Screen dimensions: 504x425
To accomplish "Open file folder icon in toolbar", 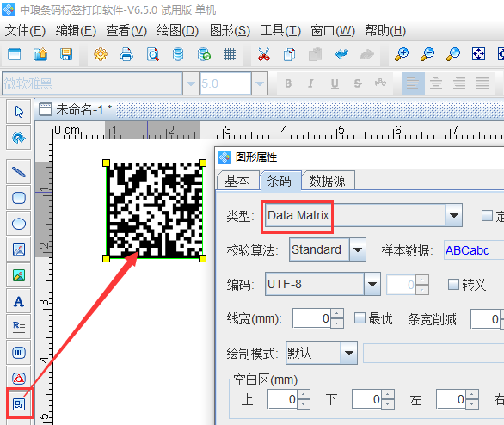I will point(40,54).
